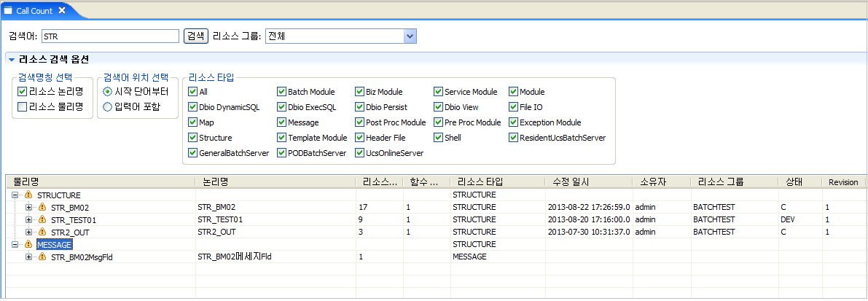
Task: Click the warning icon beside STR_BM02MsgFld row
Action: click(42, 257)
